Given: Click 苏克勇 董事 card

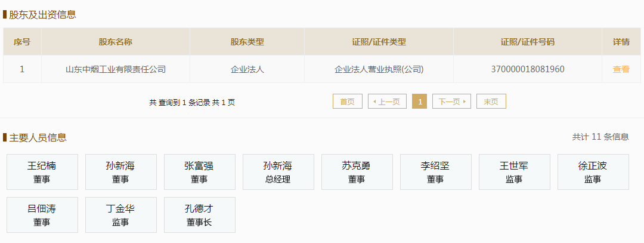Looking at the screenshot, I should coord(357,172).
